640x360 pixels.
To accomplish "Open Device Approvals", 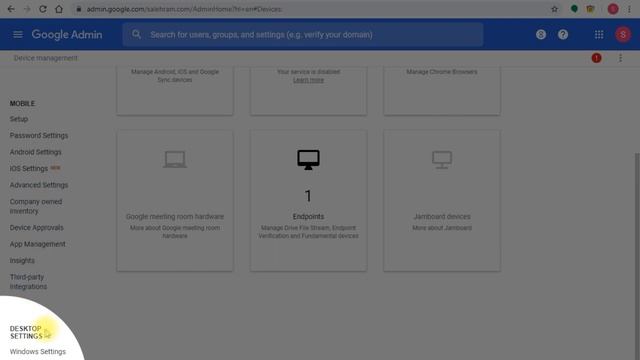I will 37,228.
